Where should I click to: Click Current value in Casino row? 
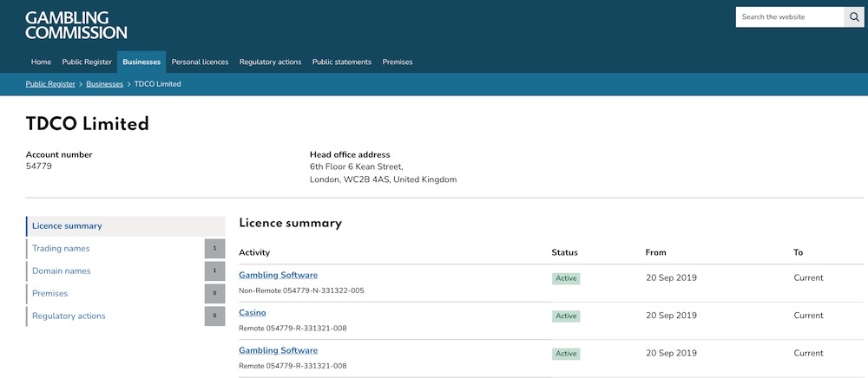(809, 316)
